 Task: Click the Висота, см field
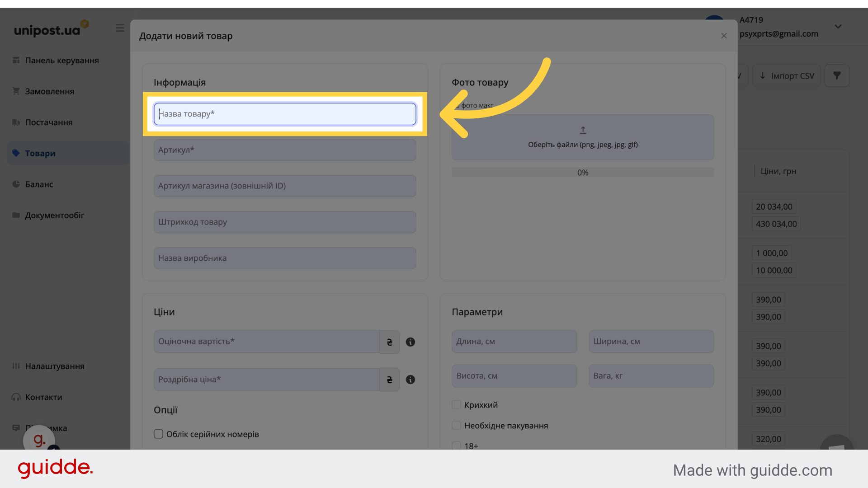tap(514, 376)
